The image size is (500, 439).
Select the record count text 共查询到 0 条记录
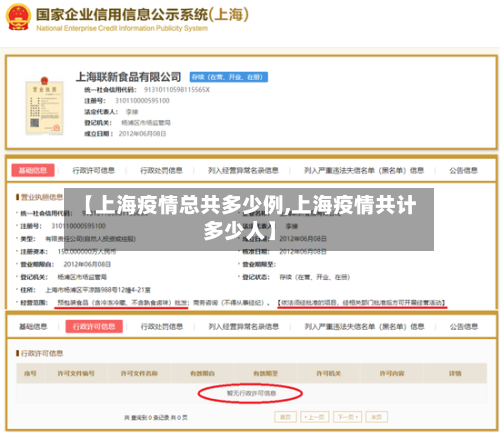tap(147, 417)
